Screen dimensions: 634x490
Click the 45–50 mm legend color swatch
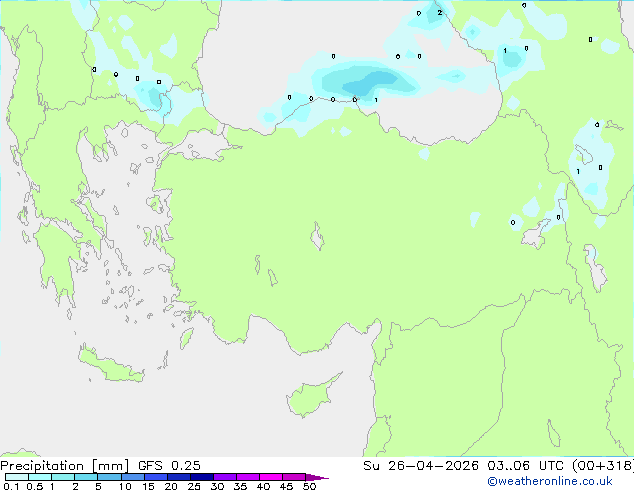pos(294,477)
